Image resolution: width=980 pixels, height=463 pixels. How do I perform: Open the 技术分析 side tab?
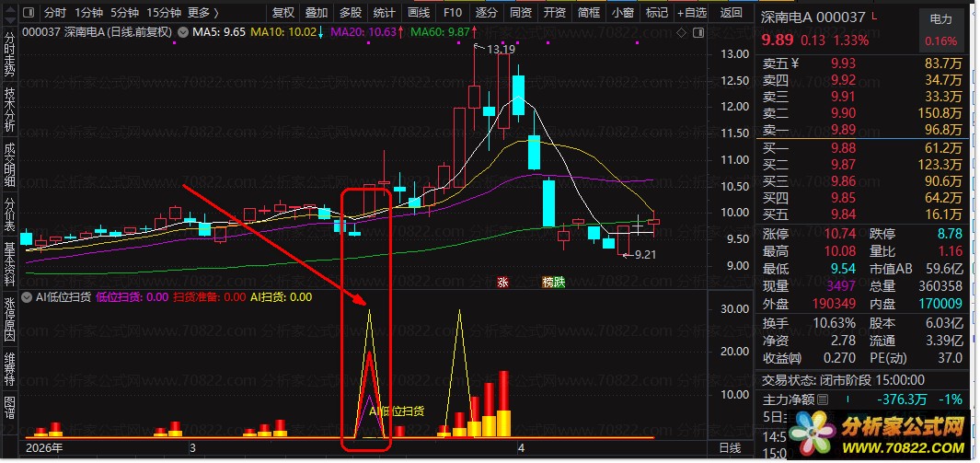tap(9, 110)
